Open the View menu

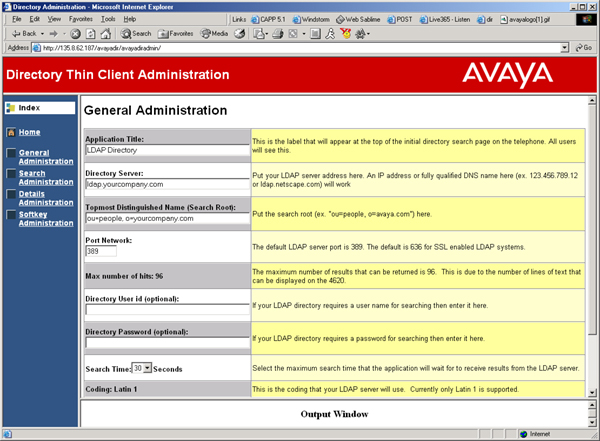click(54, 19)
